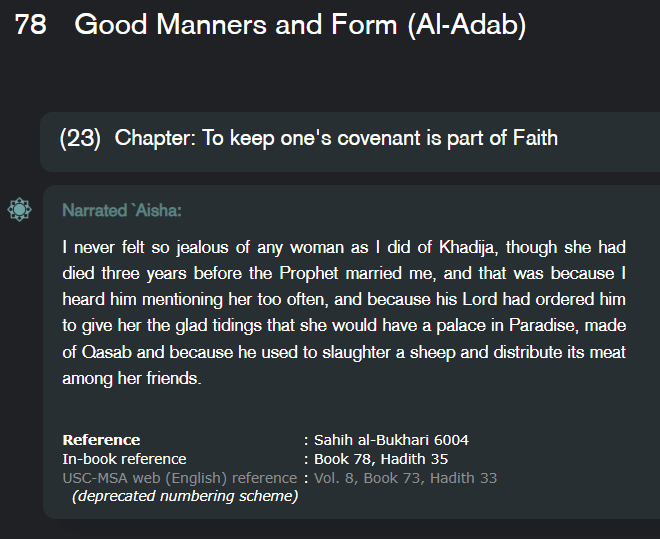
Task: Click "Vol. 8, Book 73, Hadith 33" reference
Action: click(x=405, y=478)
